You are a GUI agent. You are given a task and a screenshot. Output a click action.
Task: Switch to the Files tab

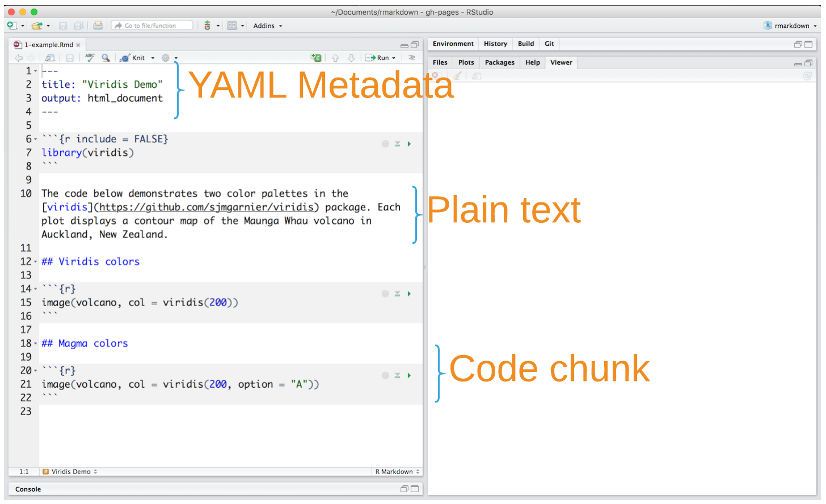tap(440, 62)
